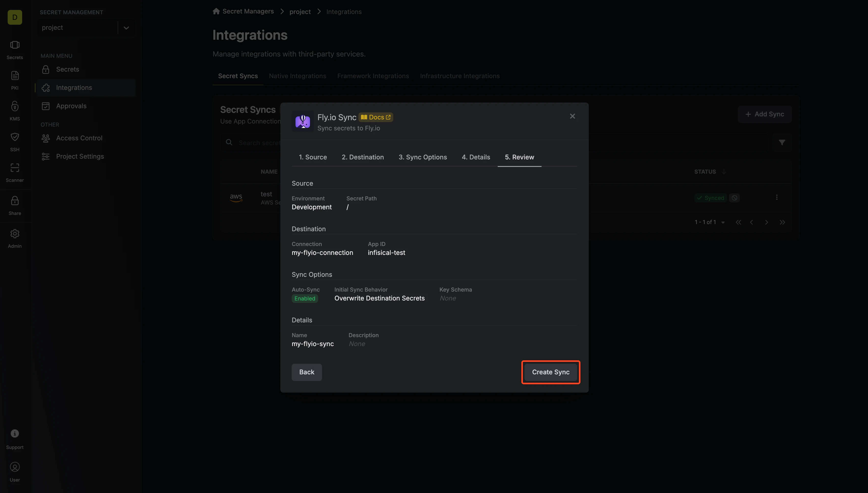Open the Docs link
The height and width of the screenshot is (493, 868).
[x=376, y=117]
